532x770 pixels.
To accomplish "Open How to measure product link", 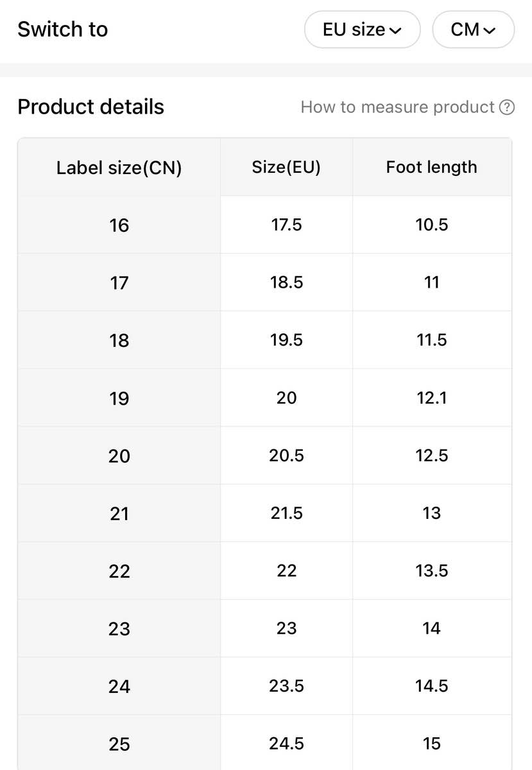I will click(397, 107).
